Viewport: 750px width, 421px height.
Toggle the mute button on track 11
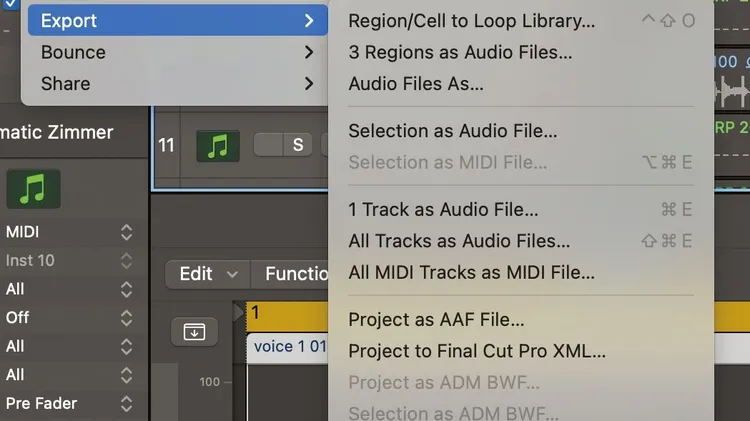[x=268, y=144]
